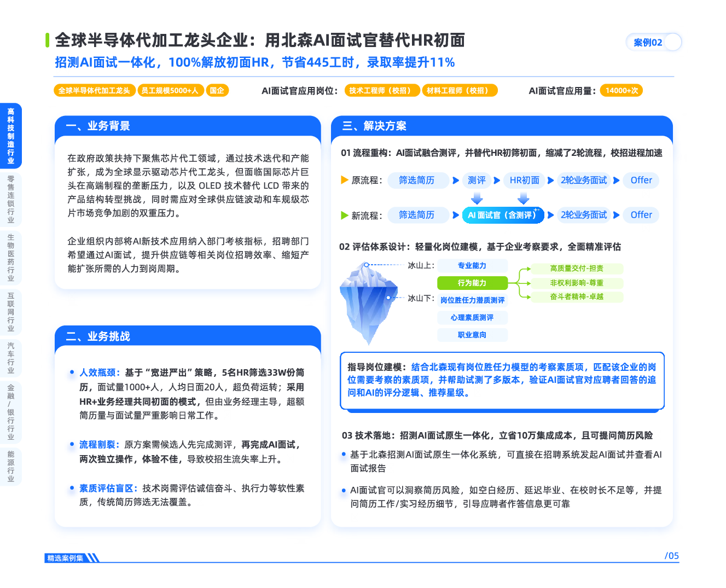Click the HR初面 step pill
Viewport: 726px width, 588px height.
pyautogui.click(x=524, y=180)
